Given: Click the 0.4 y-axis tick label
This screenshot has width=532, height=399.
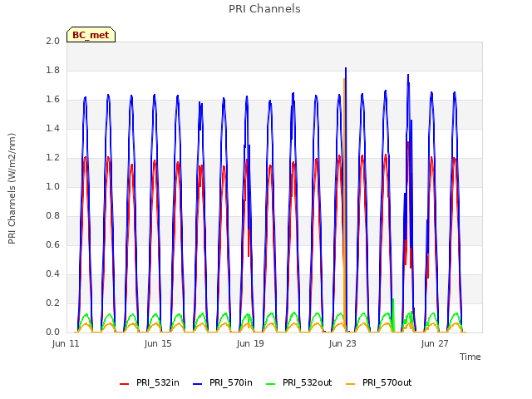Looking at the screenshot, I should (52, 273).
